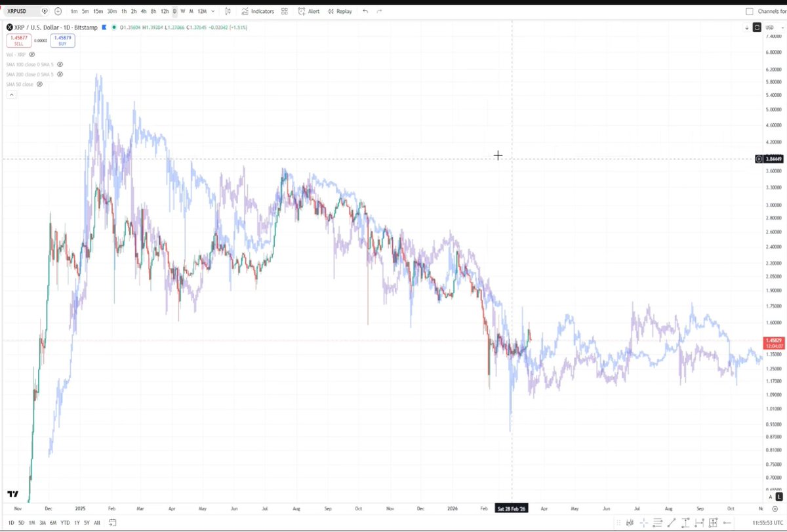The height and width of the screenshot is (532, 787).
Task: Collapse the indicator legend chevron
Action: coord(11,95)
